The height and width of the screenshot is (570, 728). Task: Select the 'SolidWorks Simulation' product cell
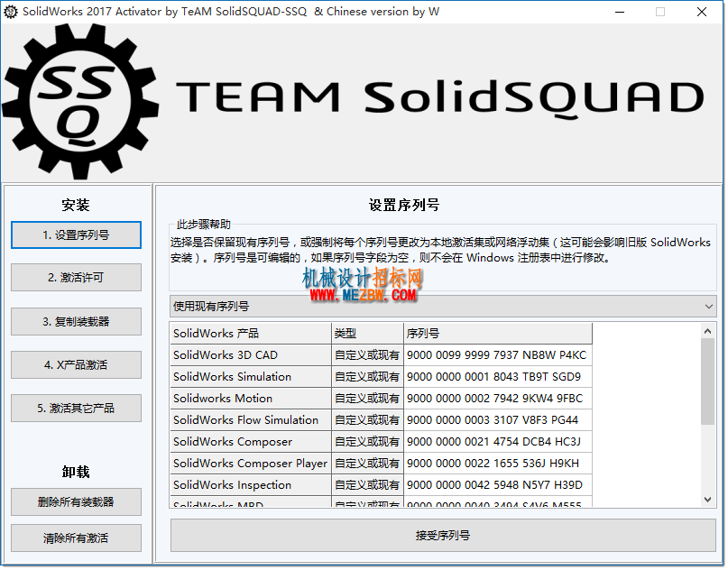point(251,377)
